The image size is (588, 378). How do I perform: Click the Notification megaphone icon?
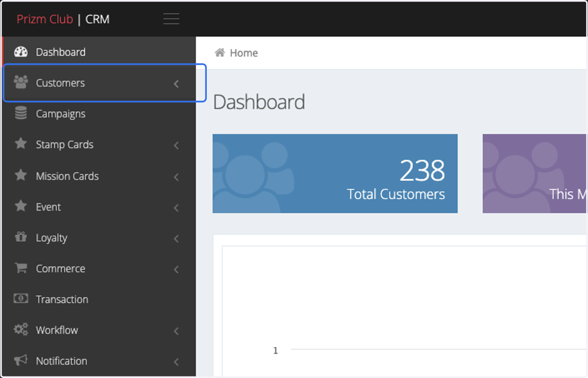tap(21, 360)
